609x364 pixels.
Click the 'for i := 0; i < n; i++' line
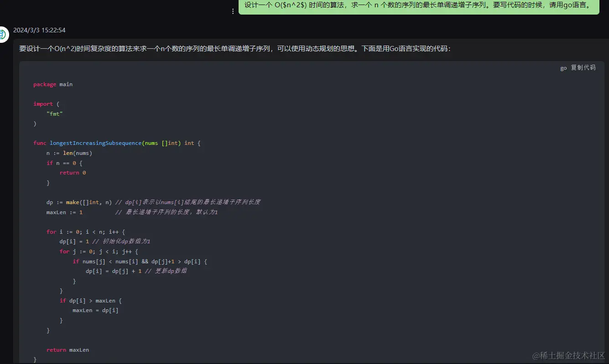pos(86,232)
